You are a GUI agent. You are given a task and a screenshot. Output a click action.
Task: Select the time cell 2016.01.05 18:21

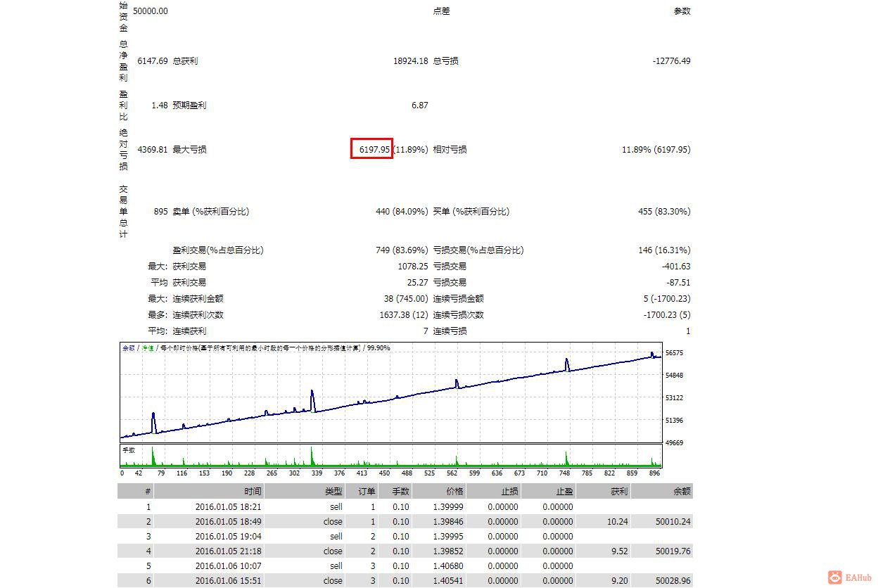(229, 507)
